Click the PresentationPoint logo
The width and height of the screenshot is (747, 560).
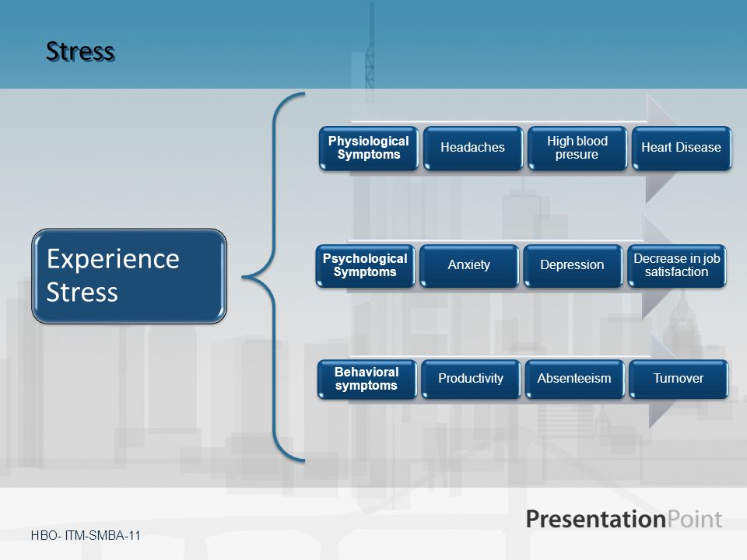pyautogui.click(x=624, y=519)
